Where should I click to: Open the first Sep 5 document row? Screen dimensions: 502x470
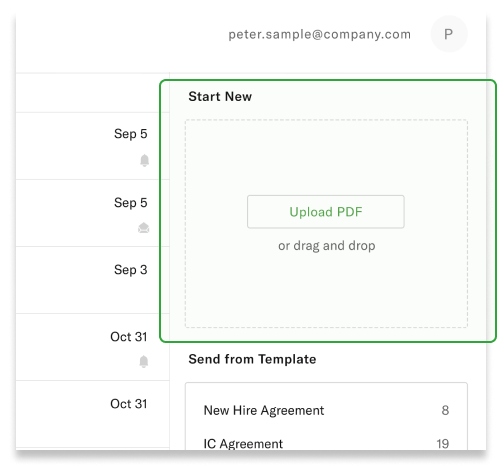(x=93, y=146)
